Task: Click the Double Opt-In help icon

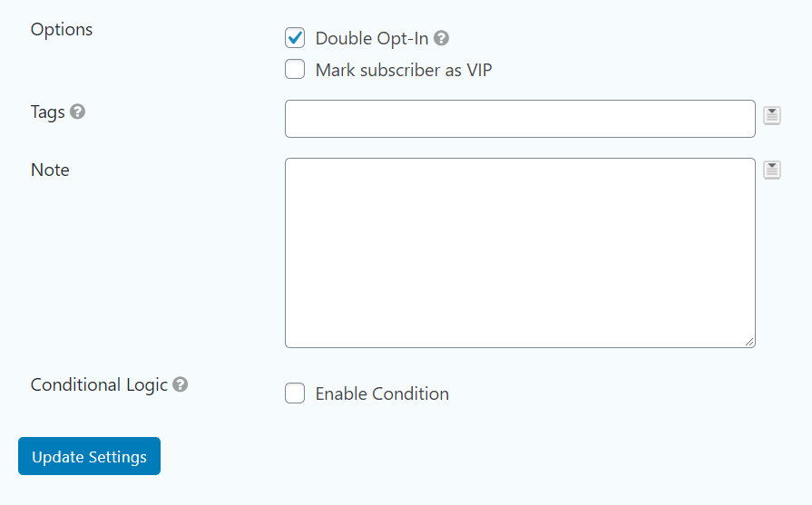Action: click(x=442, y=38)
